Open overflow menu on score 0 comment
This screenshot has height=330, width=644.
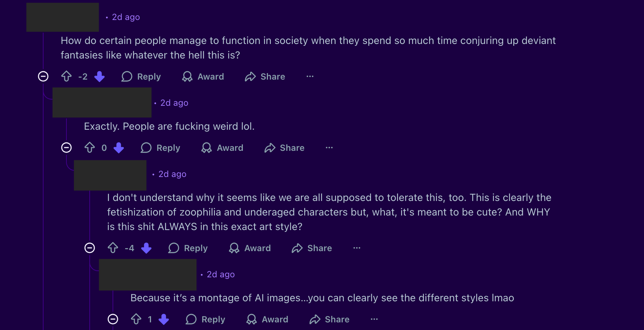329,148
